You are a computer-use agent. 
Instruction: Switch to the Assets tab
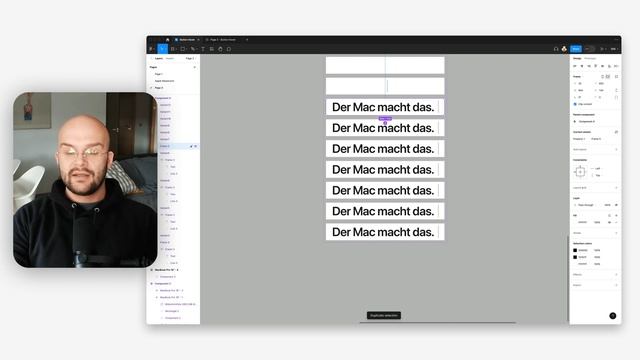pyautogui.click(x=170, y=58)
